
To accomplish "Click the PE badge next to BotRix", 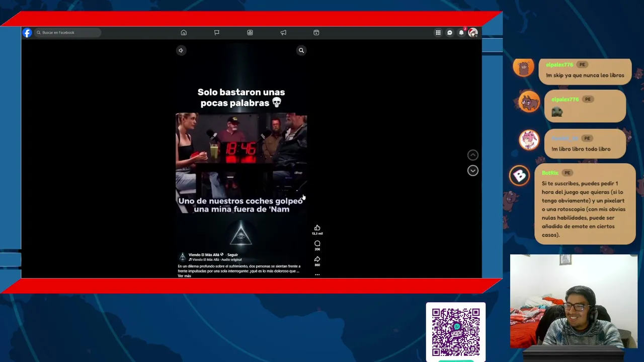I will [567, 173].
